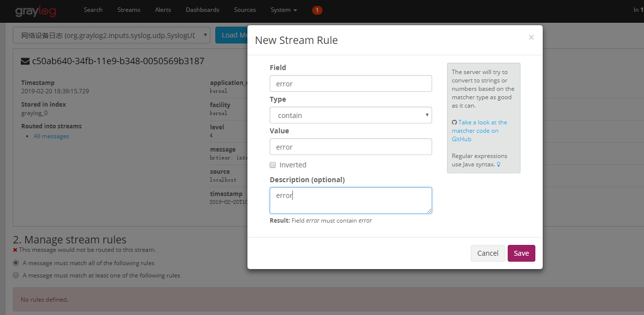Open the notification badge showing 1
Viewport: 644px width, 315px height.
(x=317, y=10)
